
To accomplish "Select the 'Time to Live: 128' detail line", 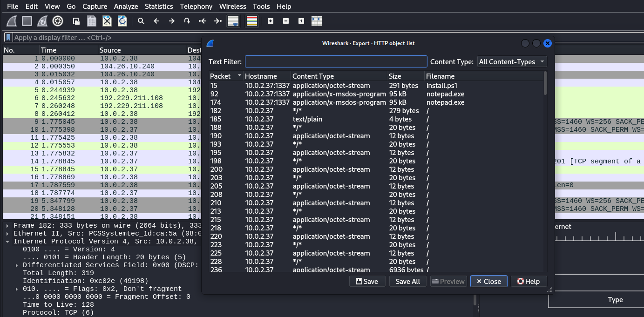I will pos(58,305).
